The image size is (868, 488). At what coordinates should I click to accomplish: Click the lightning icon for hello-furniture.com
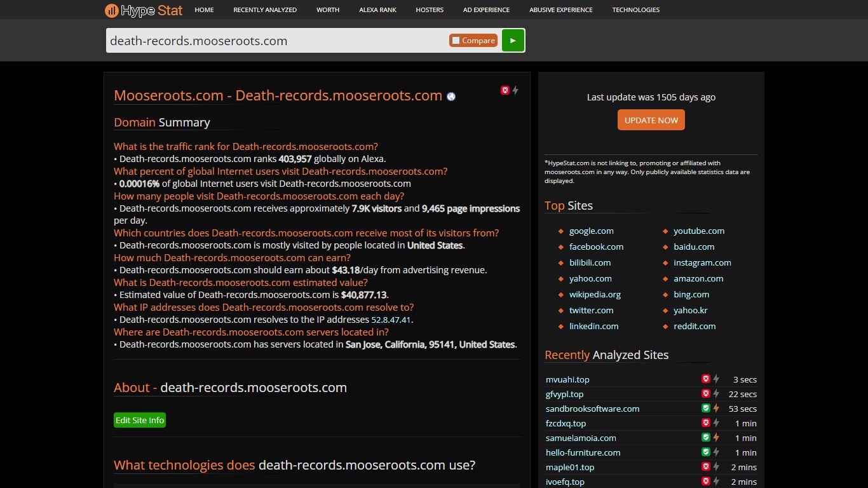[x=715, y=452]
